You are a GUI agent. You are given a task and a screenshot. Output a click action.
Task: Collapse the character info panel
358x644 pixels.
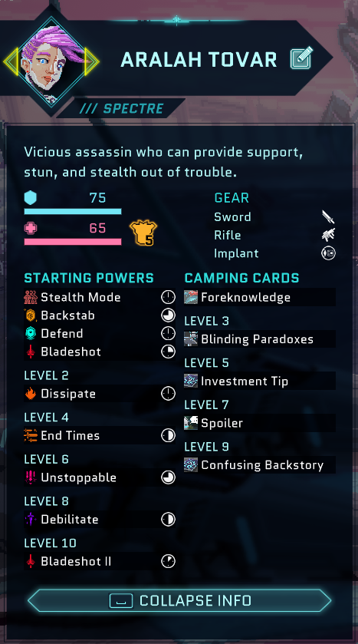click(179, 601)
